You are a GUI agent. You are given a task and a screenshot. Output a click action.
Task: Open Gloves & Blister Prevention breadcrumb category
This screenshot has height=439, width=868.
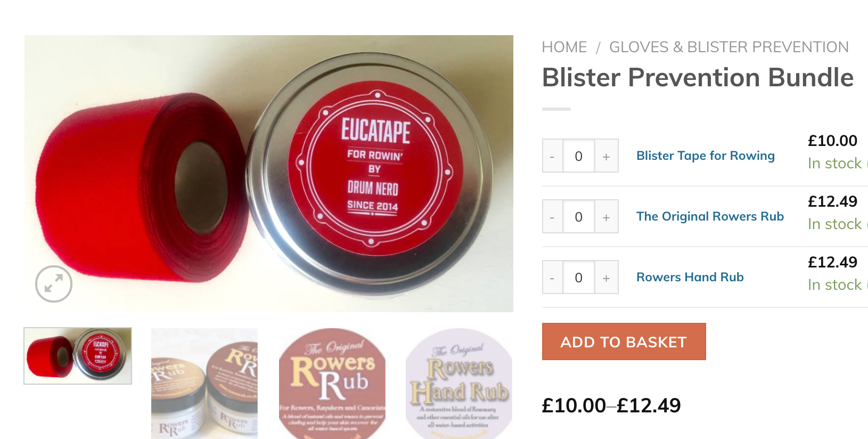click(728, 47)
